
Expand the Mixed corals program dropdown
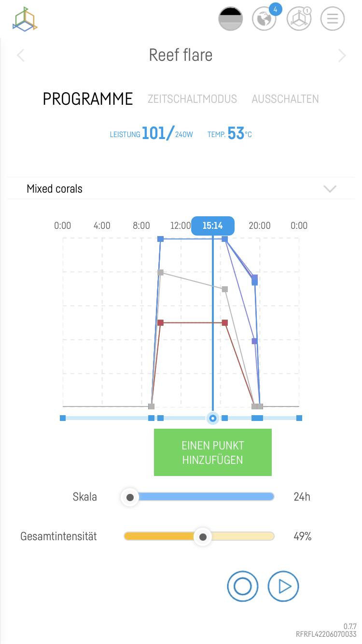tap(330, 189)
